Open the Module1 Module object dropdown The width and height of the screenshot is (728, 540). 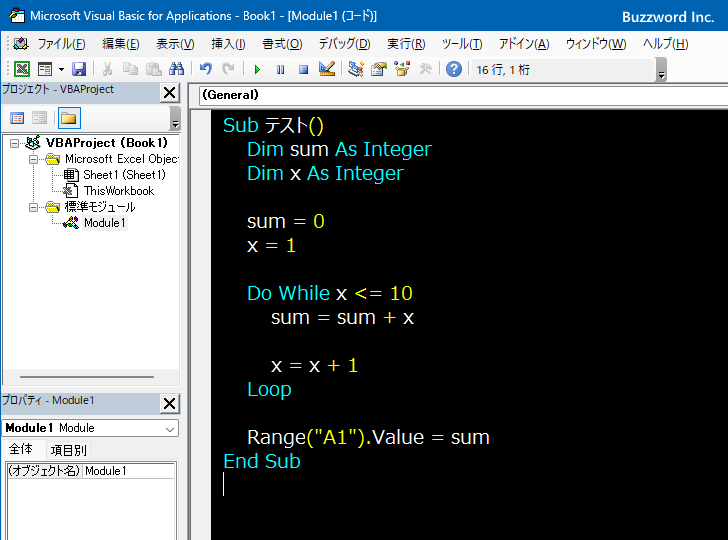170,429
